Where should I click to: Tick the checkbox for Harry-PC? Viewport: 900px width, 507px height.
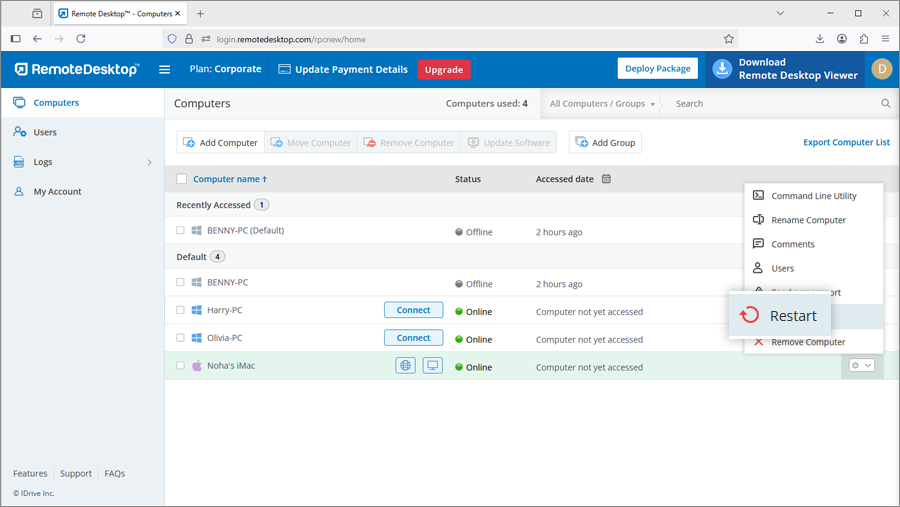[181, 310]
